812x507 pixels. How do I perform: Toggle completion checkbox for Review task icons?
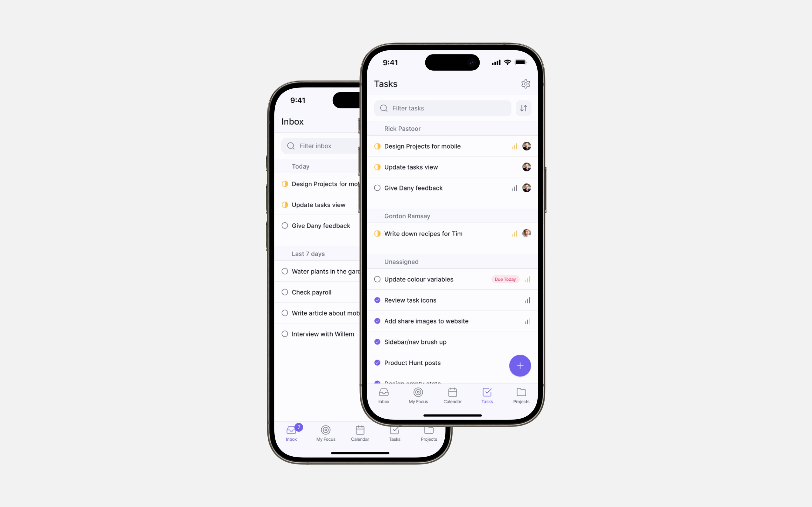tap(378, 300)
